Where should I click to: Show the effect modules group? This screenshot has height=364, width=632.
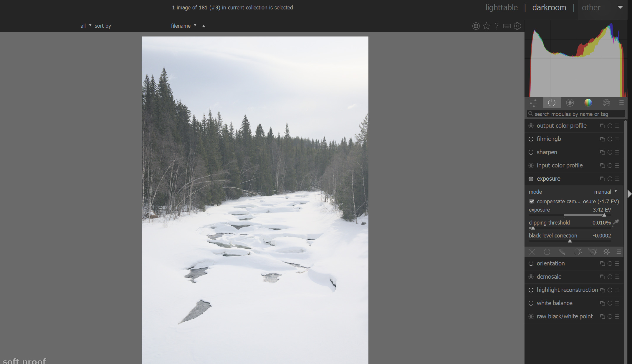[x=606, y=103]
